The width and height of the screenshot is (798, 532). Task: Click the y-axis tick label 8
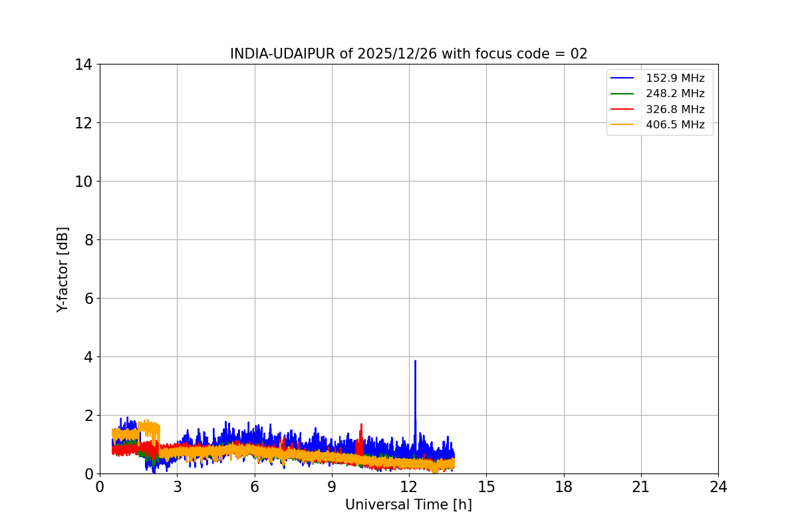pos(88,240)
